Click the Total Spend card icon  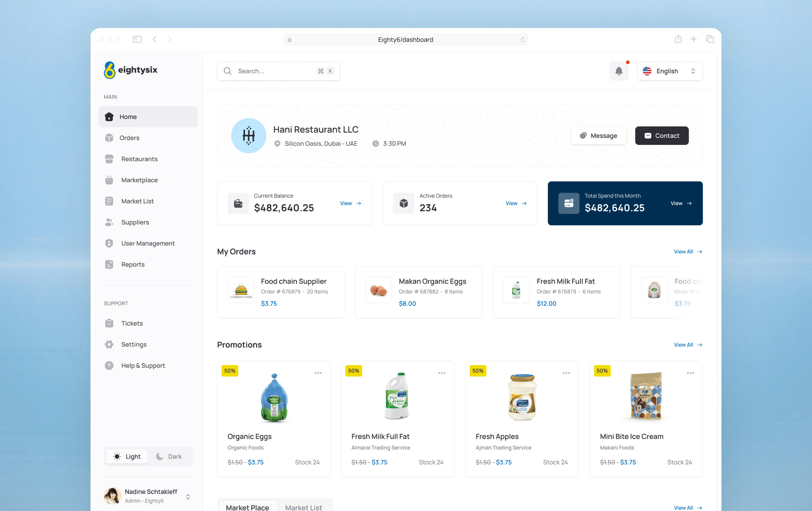[569, 203]
